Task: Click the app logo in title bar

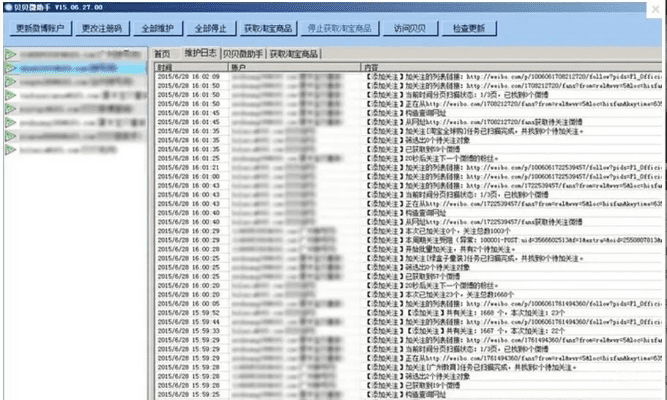Action: click(x=8, y=7)
